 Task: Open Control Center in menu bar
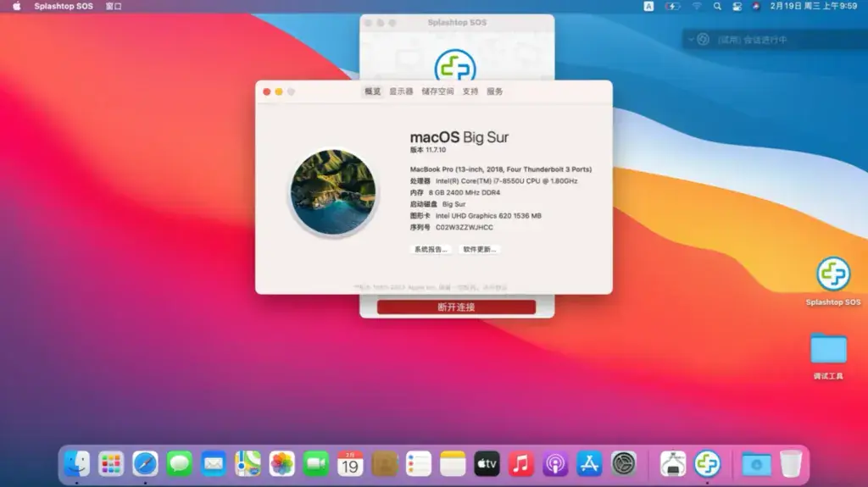point(737,6)
